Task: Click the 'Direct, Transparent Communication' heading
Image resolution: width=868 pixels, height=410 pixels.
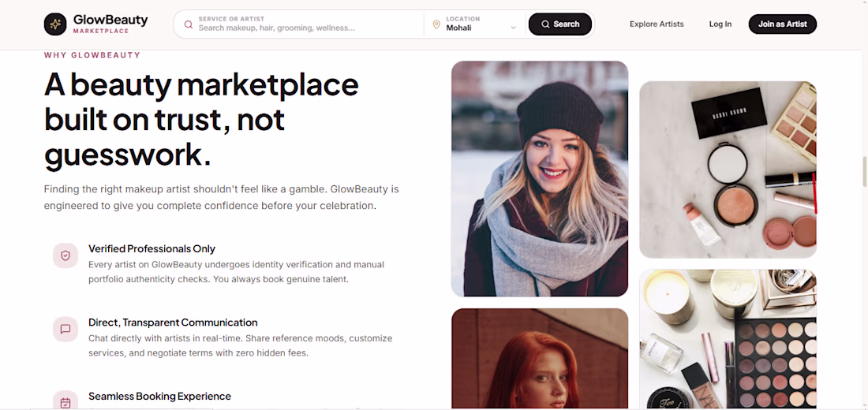Action: point(173,322)
